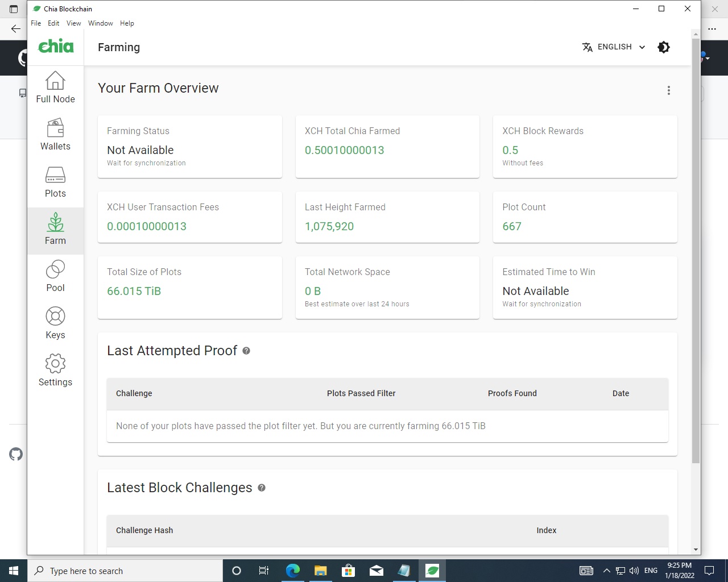
Task: Click the Chia logo
Action: point(56,47)
